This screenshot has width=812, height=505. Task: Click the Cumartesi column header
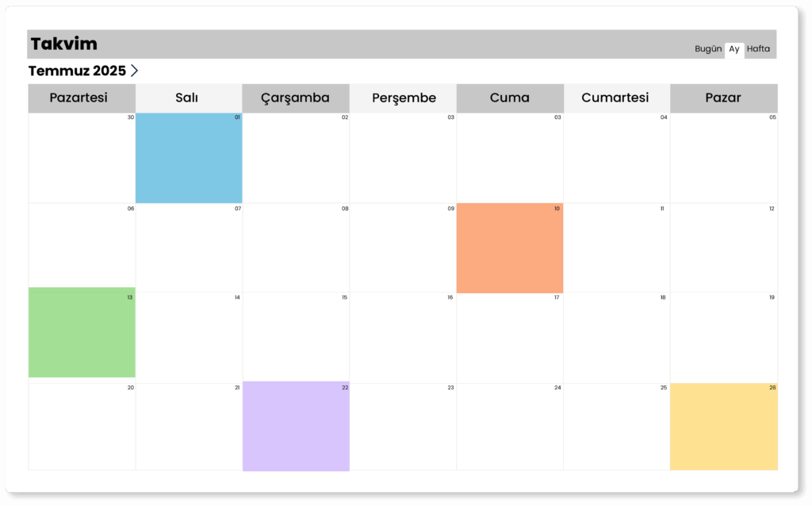pyautogui.click(x=615, y=98)
